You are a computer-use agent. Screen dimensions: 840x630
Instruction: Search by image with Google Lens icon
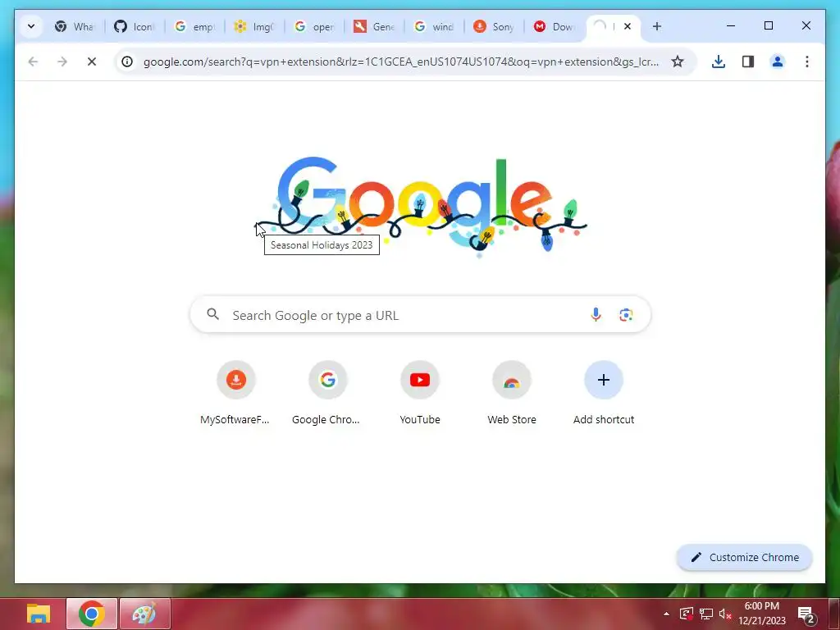[626, 315]
